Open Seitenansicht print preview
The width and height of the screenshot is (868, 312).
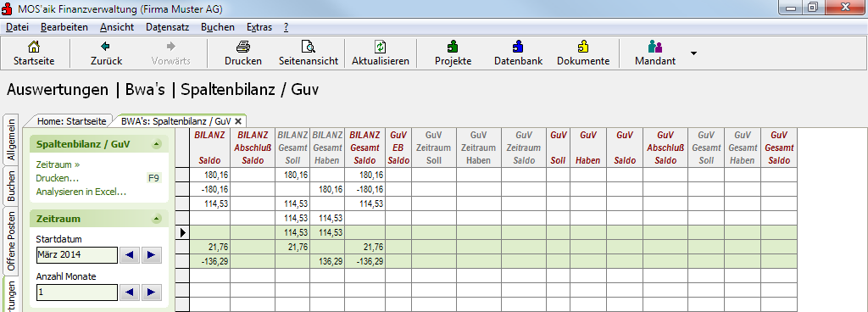pos(309,53)
